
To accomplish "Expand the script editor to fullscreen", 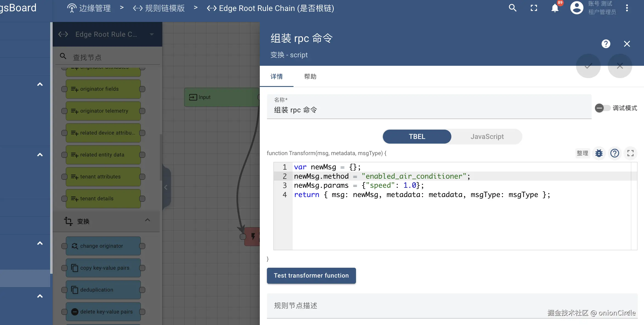I will coord(630,153).
